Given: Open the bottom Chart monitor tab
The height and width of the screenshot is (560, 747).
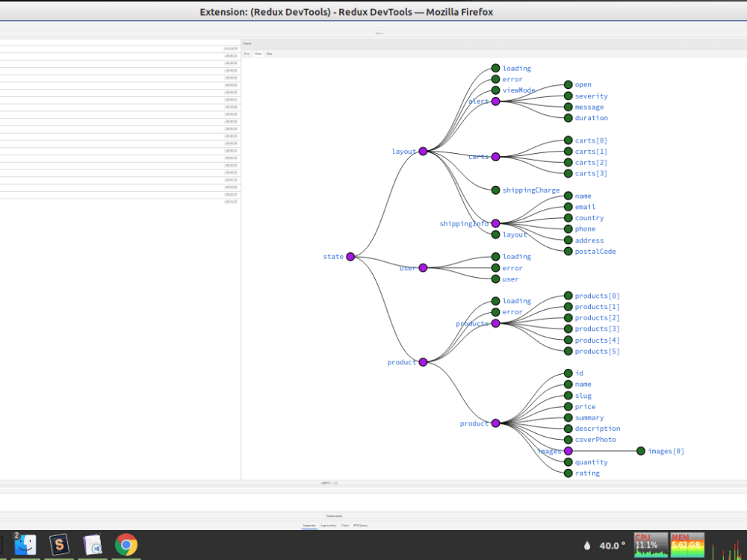Looking at the screenshot, I should pos(345,526).
